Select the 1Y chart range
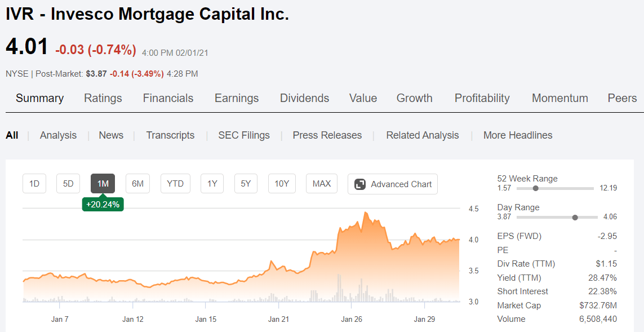 [212, 184]
